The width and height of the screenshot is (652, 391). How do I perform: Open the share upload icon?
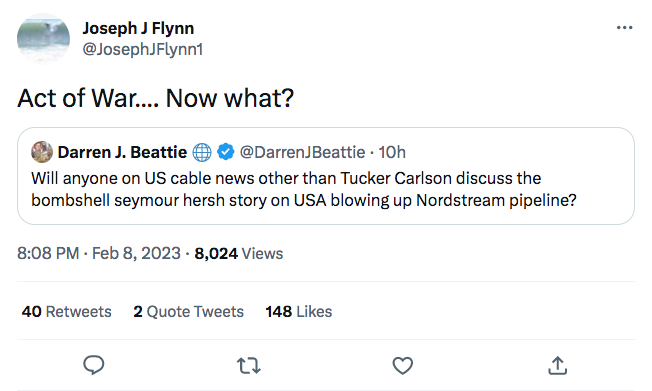coord(558,366)
